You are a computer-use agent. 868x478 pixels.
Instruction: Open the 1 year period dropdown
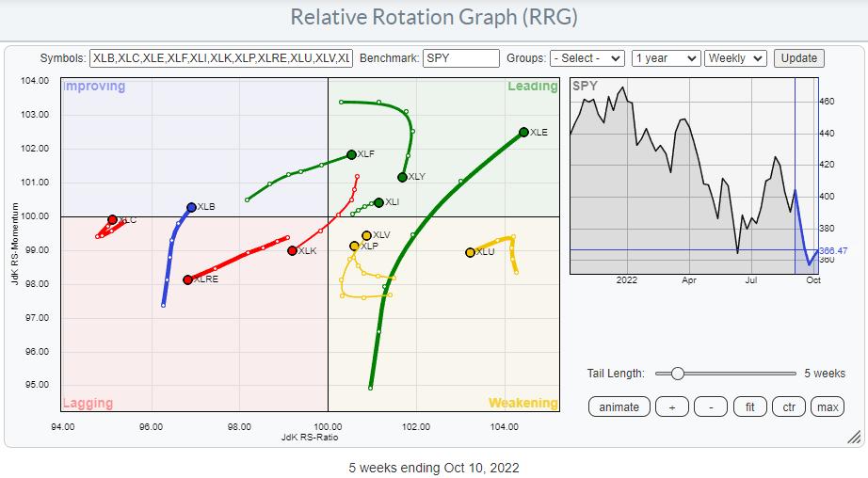point(666,58)
